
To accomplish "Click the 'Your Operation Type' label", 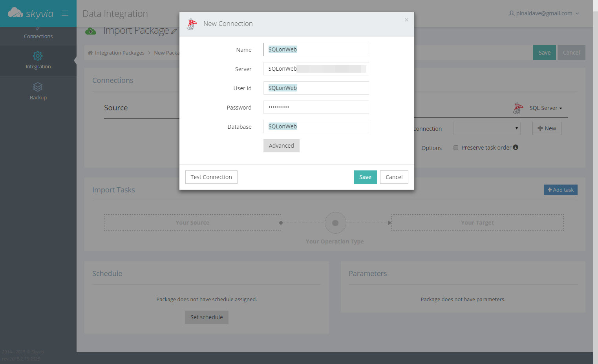I will 335,241.
